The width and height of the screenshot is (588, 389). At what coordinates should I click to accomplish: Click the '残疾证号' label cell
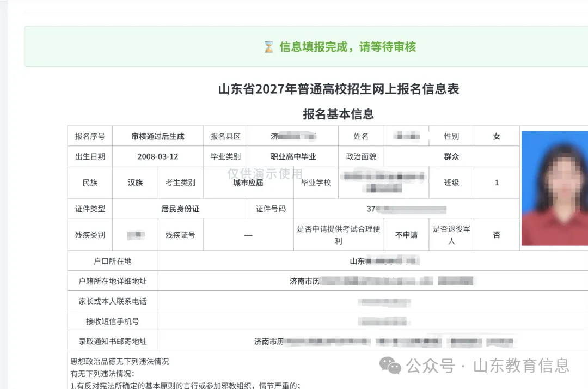(x=180, y=235)
